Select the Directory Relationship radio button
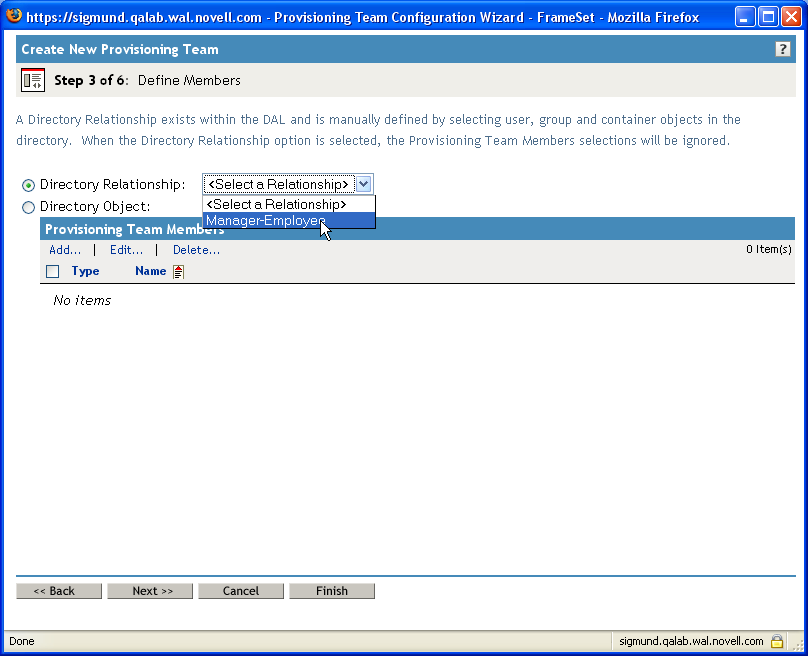The height and width of the screenshot is (656, 808). (x=28, y=185)
